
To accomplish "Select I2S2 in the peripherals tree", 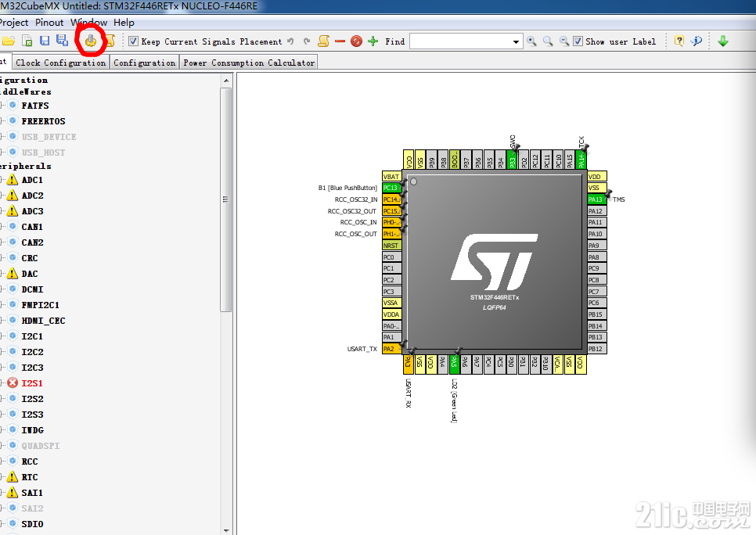I will click(x=32, y=399).
